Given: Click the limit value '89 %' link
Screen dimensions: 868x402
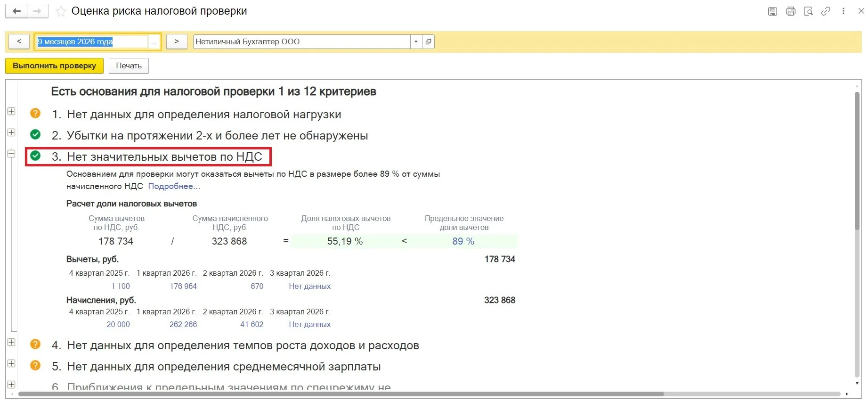Looking at the screenshot, I should (463, 241).
